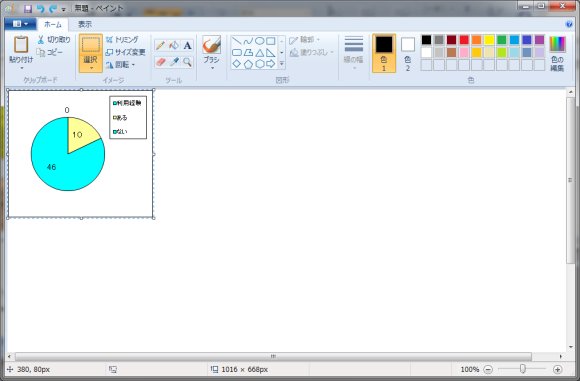Choose the Triangle shape
The image size is (580, 381).
coord(260,53)
